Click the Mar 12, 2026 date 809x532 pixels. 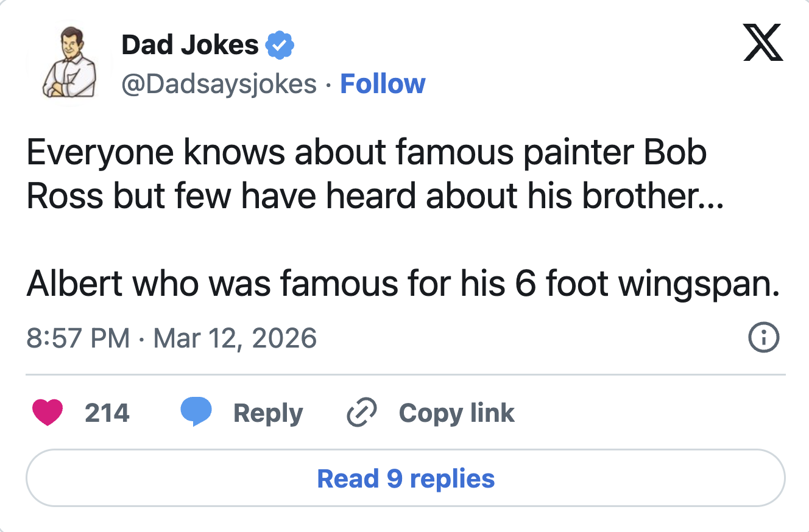click(235, 338)
